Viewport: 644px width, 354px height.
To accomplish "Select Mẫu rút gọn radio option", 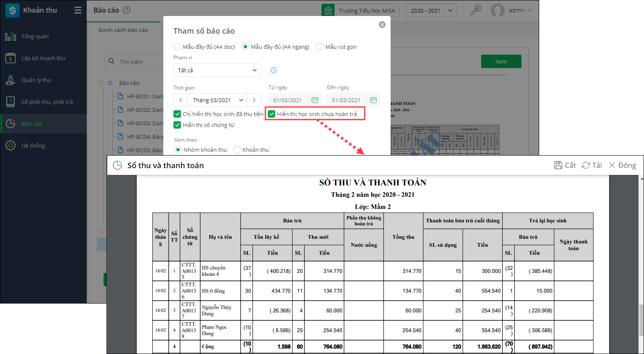I will [320, 47].
